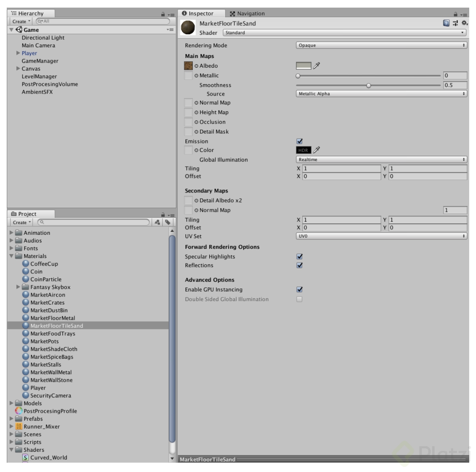Switch to the Inspector tab
Viewport: 476px width, 472px height.
point(202,14)
